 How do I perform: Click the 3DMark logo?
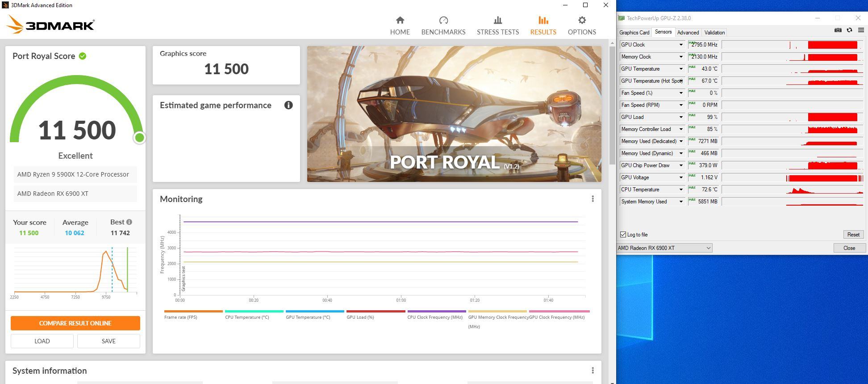click(50, 25)
